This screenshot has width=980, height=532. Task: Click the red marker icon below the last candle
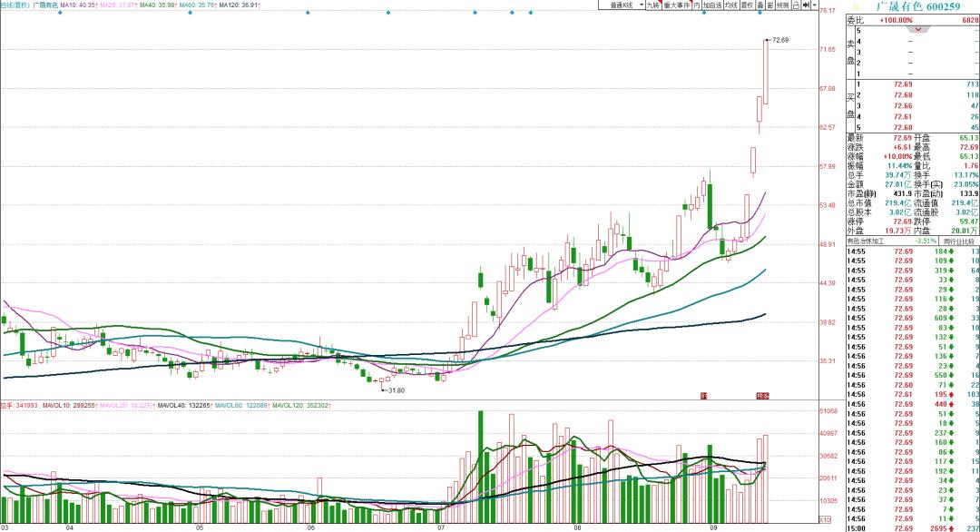(x=762, y=396)
